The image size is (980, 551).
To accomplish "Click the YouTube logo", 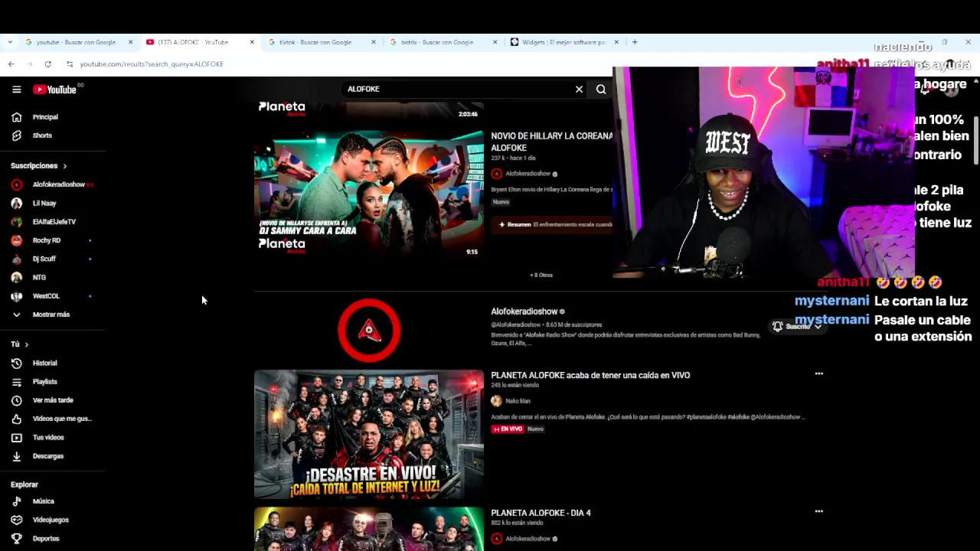I will [x=55, y=90].
